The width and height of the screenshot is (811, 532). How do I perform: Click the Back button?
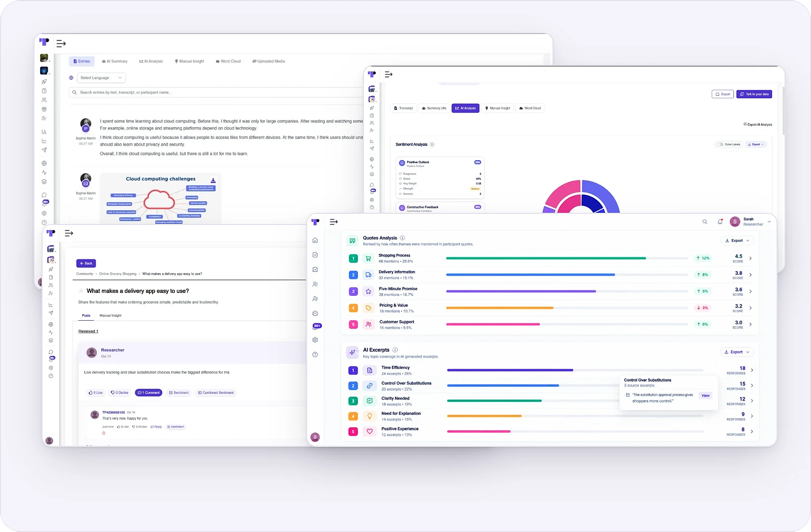(x=86, y=263)
